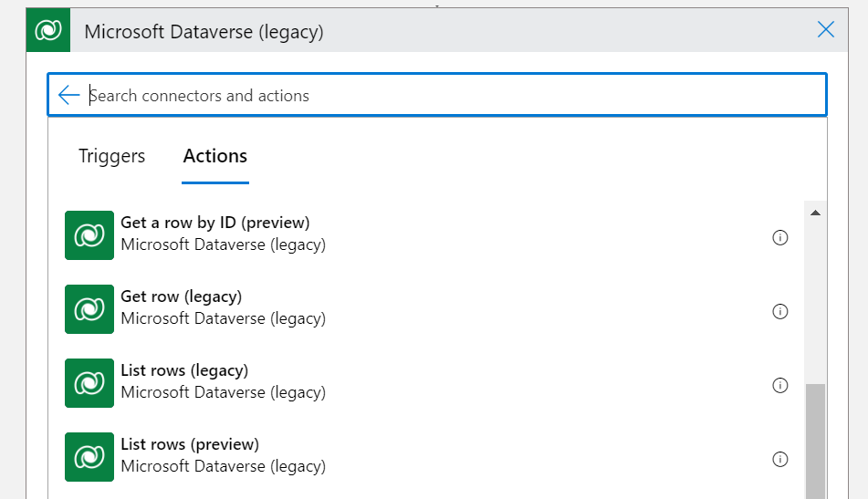The width and height of the screenshot is (868, 499).
Task: Click Dataverse icon for Get row (legacy)
Action: [x=89, y=309]
